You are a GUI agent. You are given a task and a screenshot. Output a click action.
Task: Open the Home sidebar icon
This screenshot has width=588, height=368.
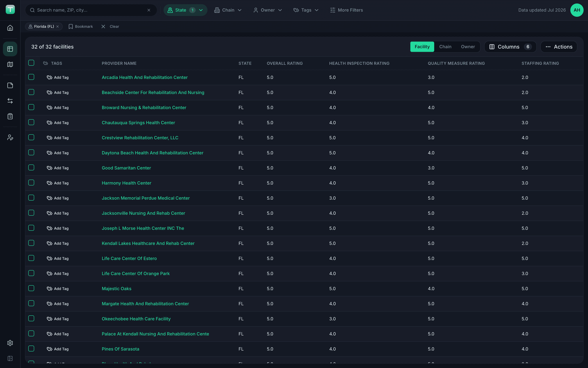(x=10, y=28)
